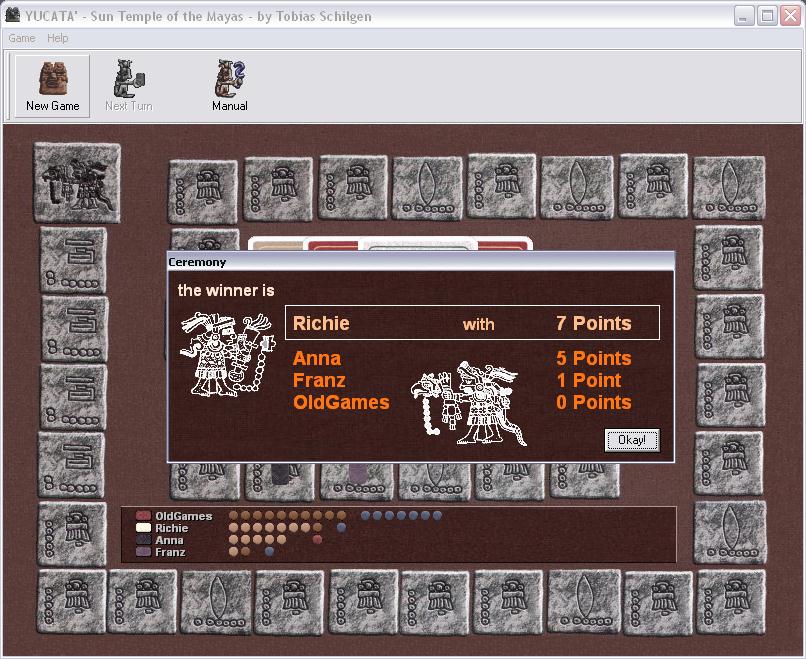Click the '1 Point' score for Franz
806x659 pixels.
(x=589, y=380)
